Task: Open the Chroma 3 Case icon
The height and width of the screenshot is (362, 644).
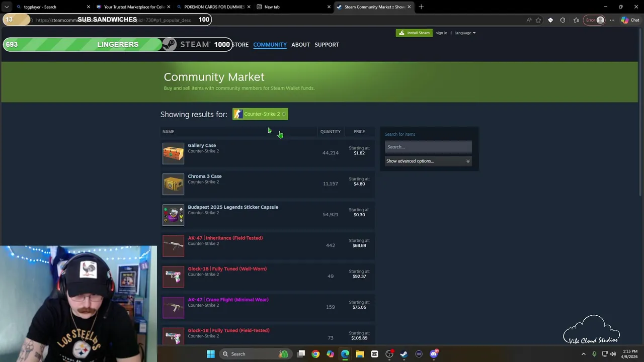Action: (173, 184)
